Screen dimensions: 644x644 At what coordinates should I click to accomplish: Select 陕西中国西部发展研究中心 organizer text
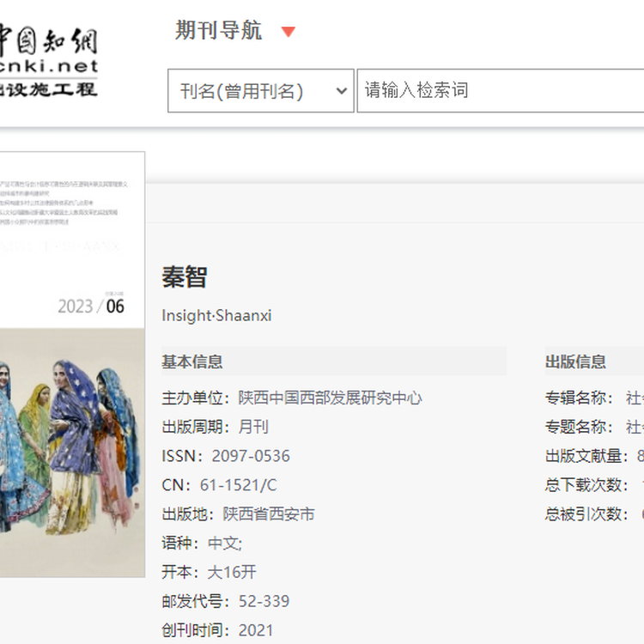(x=330, y=398)
